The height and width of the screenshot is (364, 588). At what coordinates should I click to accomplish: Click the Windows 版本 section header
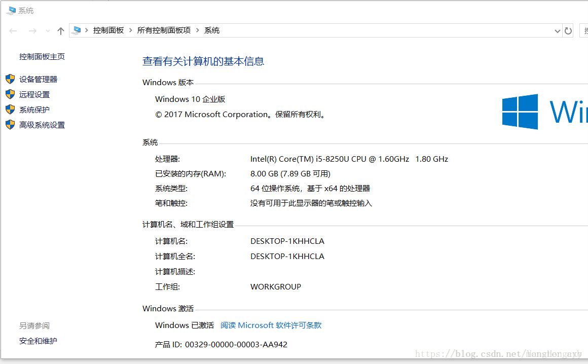[168, 83]
